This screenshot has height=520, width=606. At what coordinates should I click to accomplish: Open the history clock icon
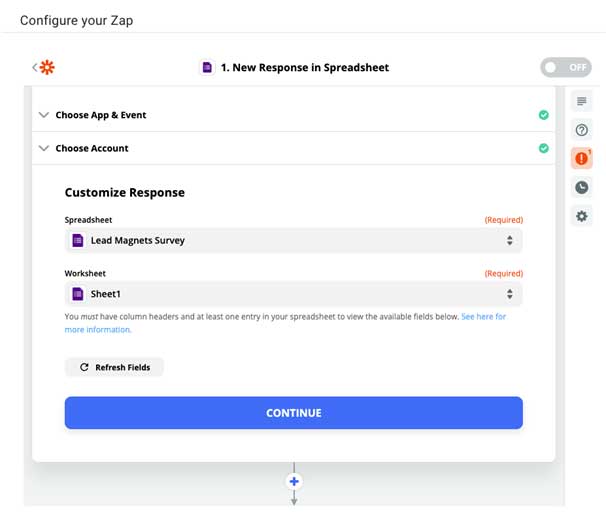581,188
